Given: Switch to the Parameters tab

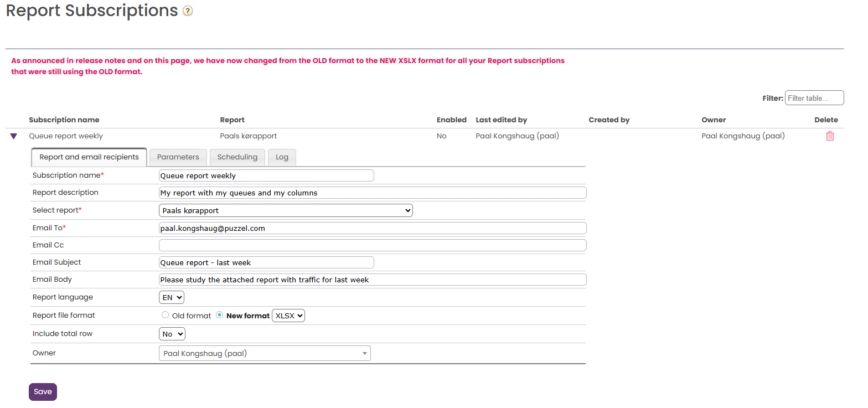Looking at the screenshot, I should click(x=178, y=157).
